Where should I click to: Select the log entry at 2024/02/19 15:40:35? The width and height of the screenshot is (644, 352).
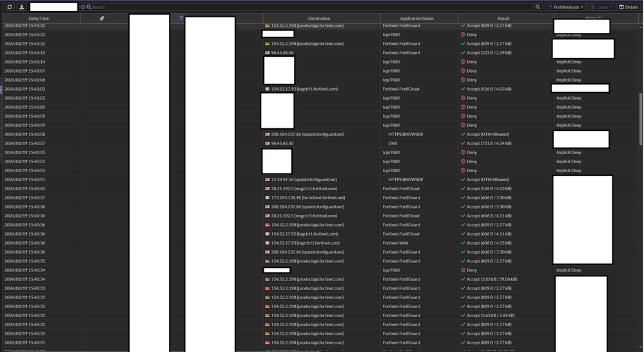[x=320, y=261]
